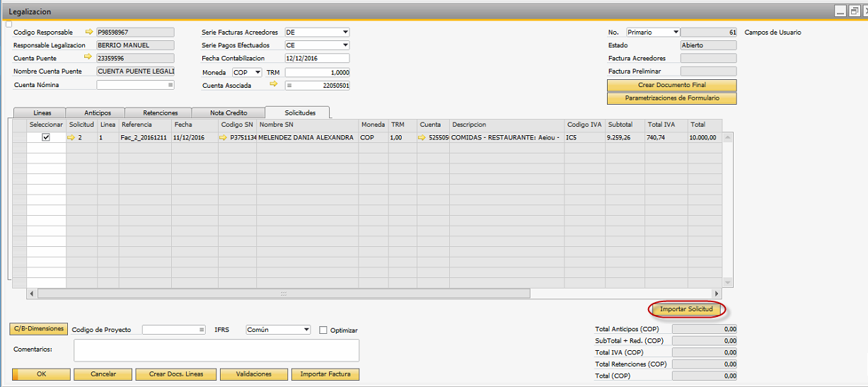Click the Cuenta Puente link arrow
The height and width of the screenshot is (387, 868).
tap(89, 57)
